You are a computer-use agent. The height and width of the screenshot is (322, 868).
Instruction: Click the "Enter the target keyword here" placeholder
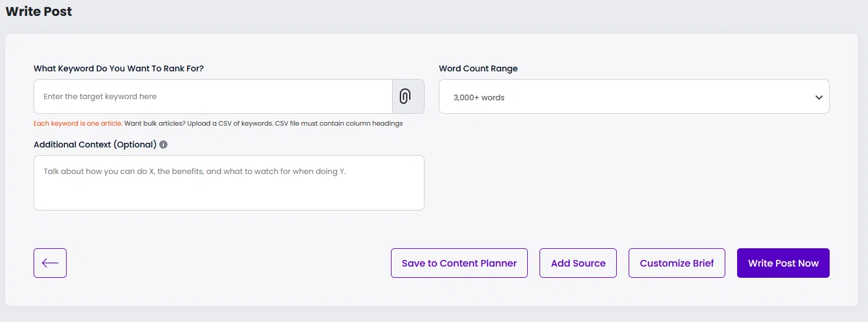tap(100, 96)
